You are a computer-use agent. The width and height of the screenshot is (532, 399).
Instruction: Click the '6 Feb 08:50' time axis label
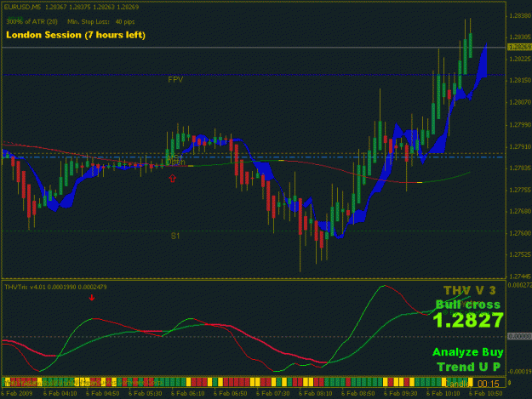(x=358, y=394)
